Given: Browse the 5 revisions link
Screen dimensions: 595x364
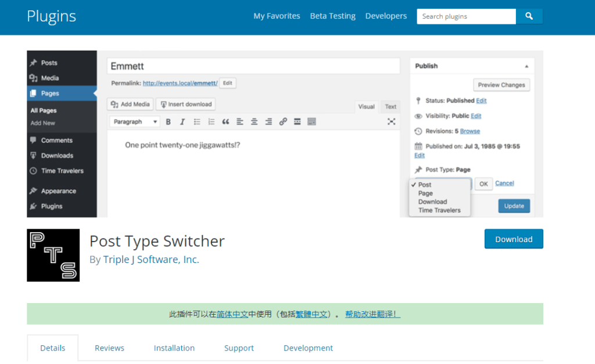Looking at the screenshot, I should pos(469,131).
